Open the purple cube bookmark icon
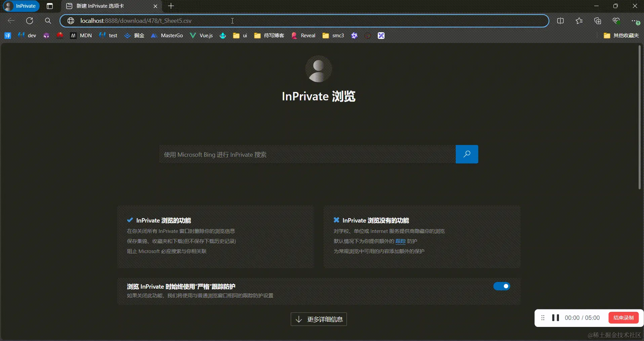Image resolution: width=644 pixels, height=341 pixels. point(46,36)
